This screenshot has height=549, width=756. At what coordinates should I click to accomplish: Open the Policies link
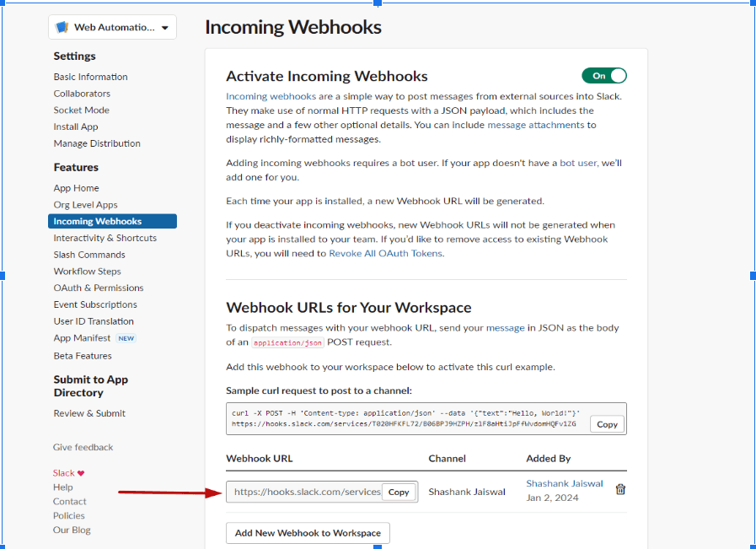point(68,516)
